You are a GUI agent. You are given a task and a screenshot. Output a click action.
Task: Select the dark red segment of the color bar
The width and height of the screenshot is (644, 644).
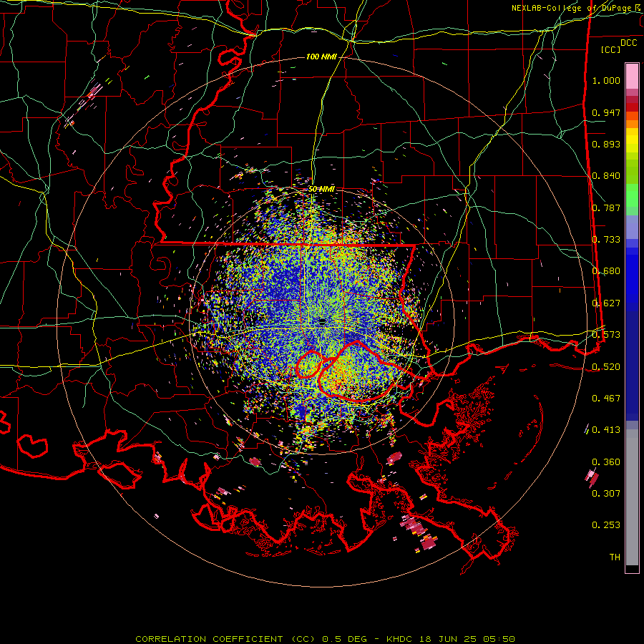click(632, 107)
